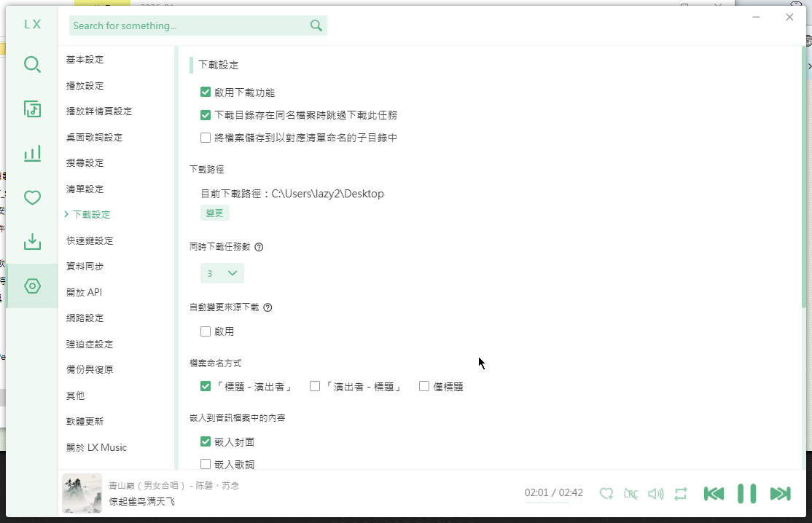Show help for 同時下載任務數

click(x=259, y=247)
